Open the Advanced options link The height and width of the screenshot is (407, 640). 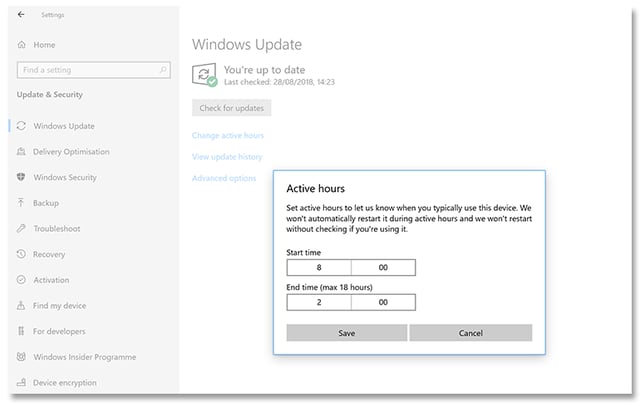pyautogui.click(x=224, y=178)
